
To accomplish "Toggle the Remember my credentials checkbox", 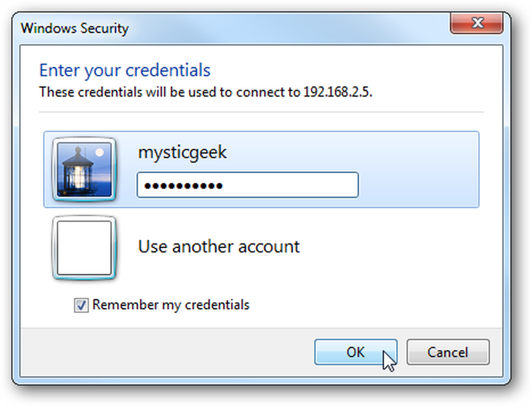I will [81, 305].
